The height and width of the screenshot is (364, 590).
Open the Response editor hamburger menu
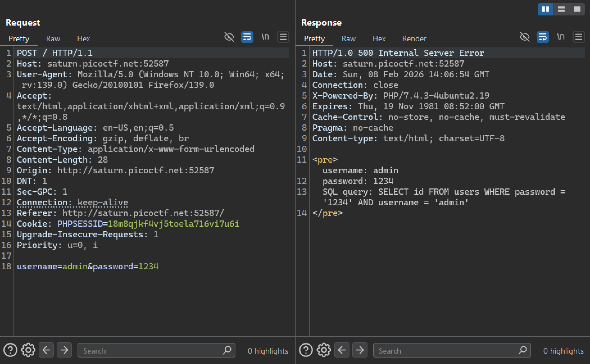click(578, 37)
